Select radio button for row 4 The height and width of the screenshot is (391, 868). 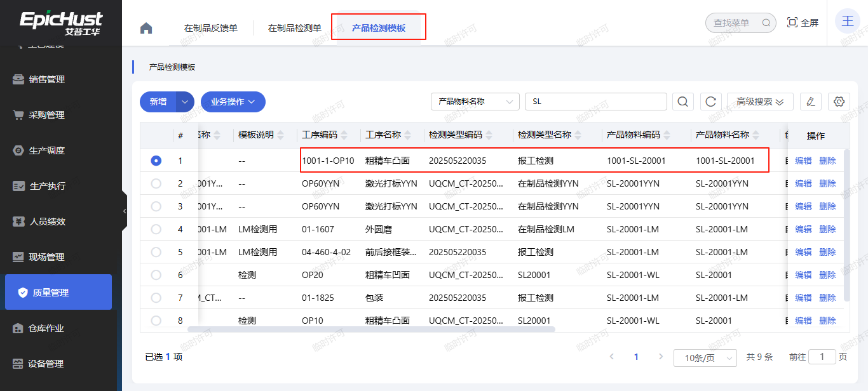156,229
